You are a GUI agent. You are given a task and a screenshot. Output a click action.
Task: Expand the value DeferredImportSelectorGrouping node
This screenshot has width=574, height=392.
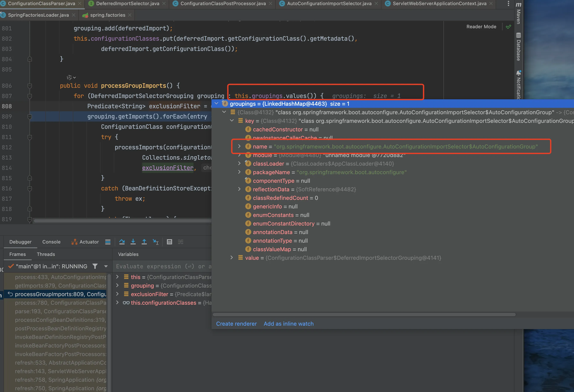click(231, 258)
